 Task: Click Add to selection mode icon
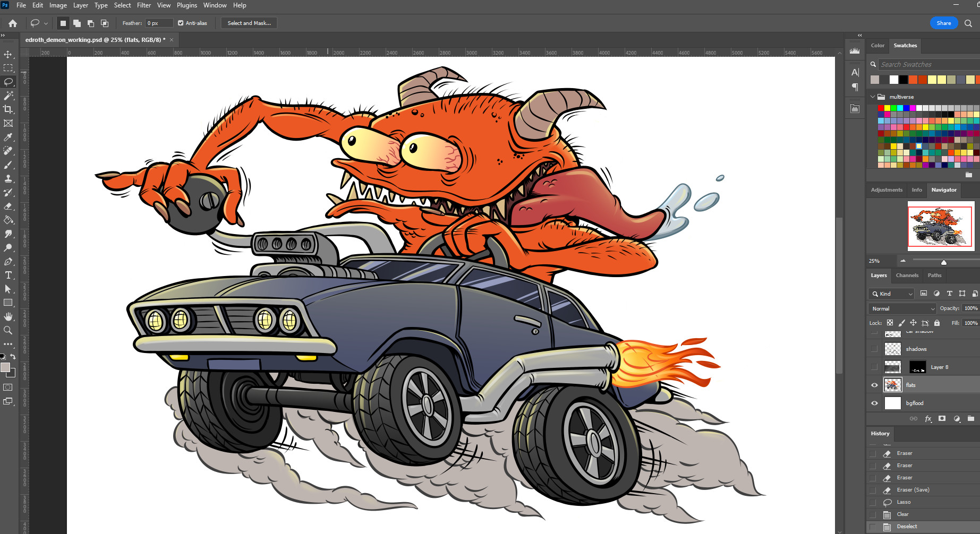pos(77,23)
